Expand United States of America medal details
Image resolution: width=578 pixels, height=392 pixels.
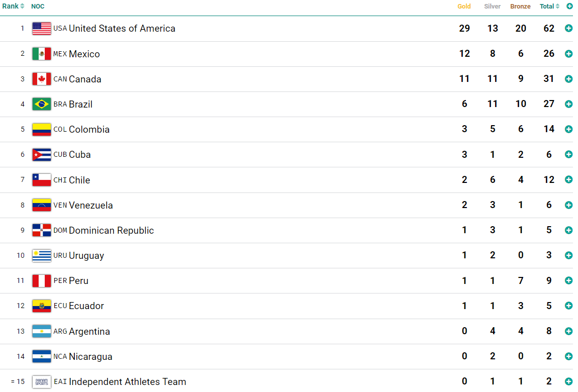(568, 29)
